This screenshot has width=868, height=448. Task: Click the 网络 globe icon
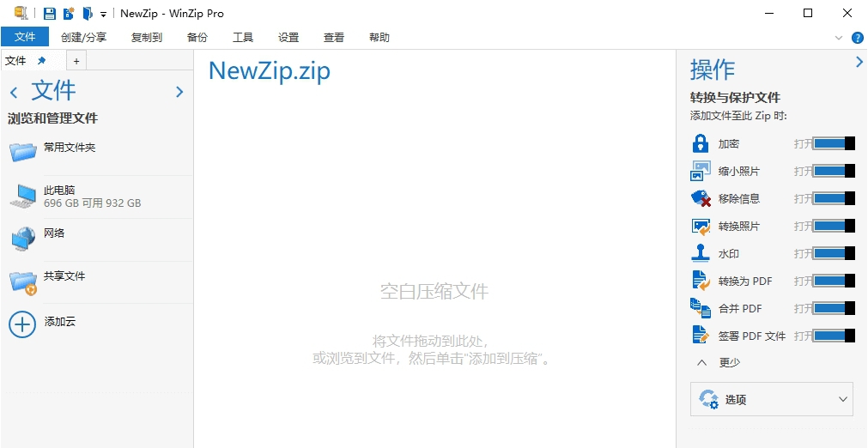[23, 239]
